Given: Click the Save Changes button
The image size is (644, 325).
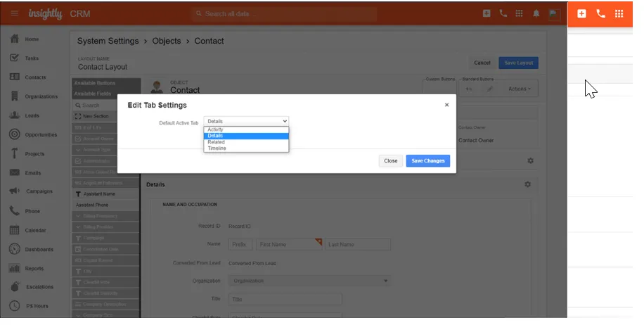Looking at the screenshot, I should pos(428,160).
